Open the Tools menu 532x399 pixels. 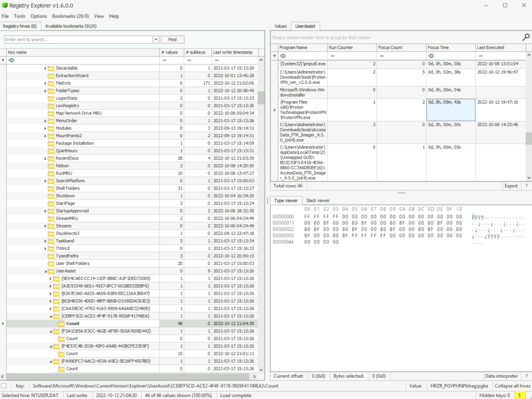19,16
